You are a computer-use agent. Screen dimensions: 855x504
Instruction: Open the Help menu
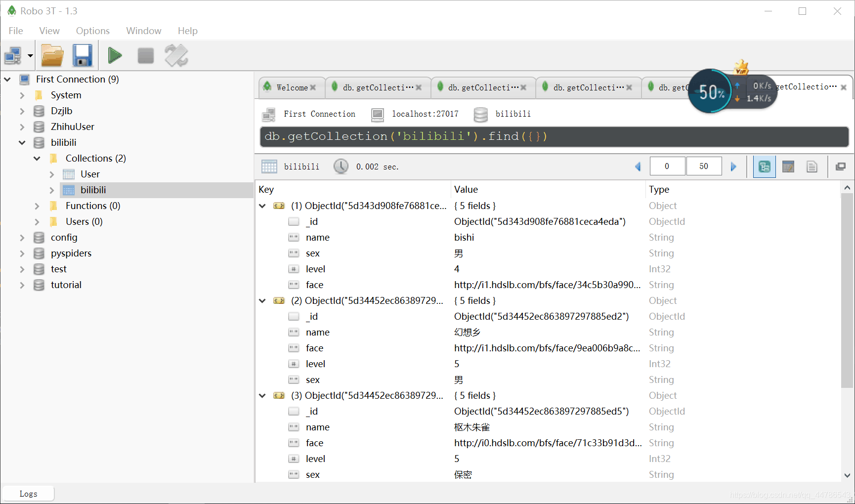(x=188, y=31)
